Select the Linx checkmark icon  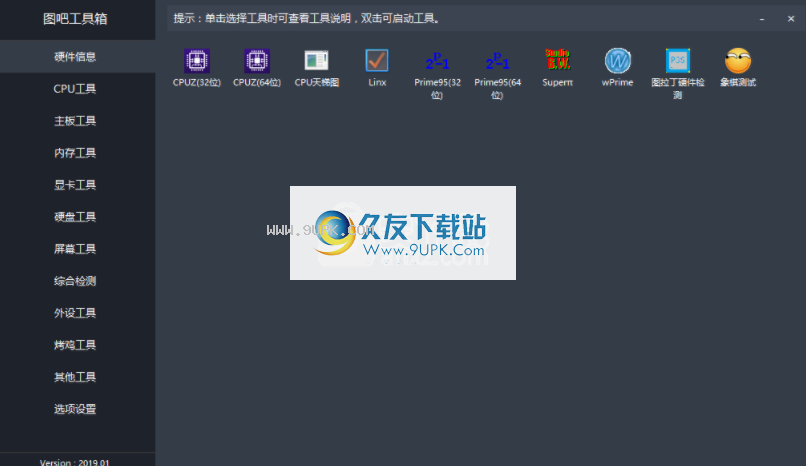tap(377, 61)
